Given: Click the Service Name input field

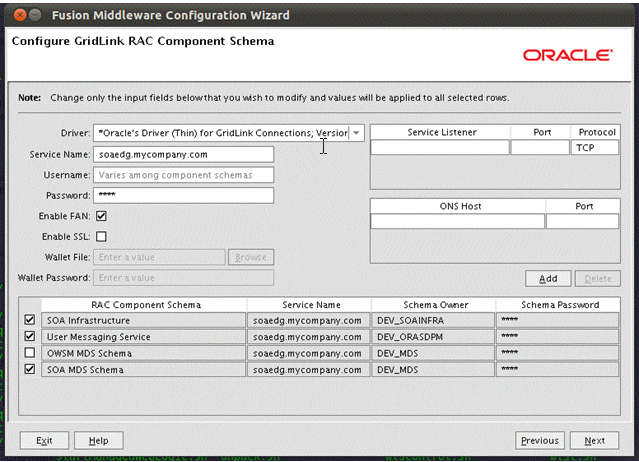Looking at the screenshot, I should [x=183, y=154].
